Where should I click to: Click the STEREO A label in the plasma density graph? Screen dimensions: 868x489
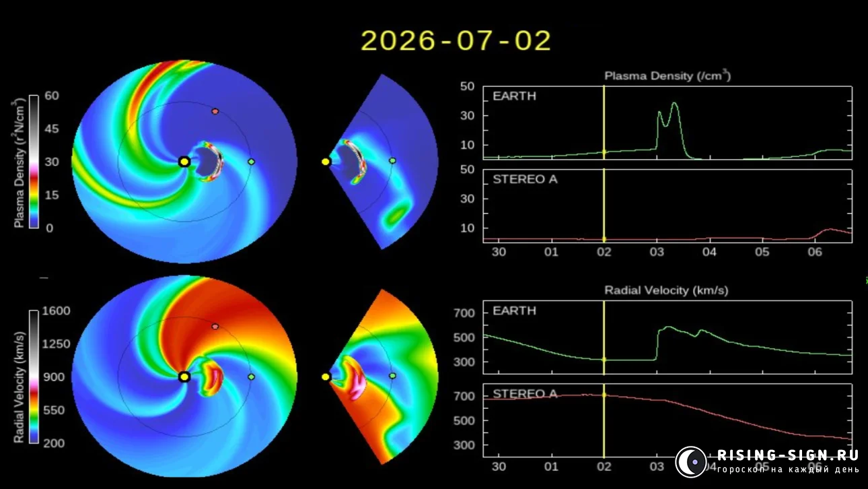pos(525,179)
